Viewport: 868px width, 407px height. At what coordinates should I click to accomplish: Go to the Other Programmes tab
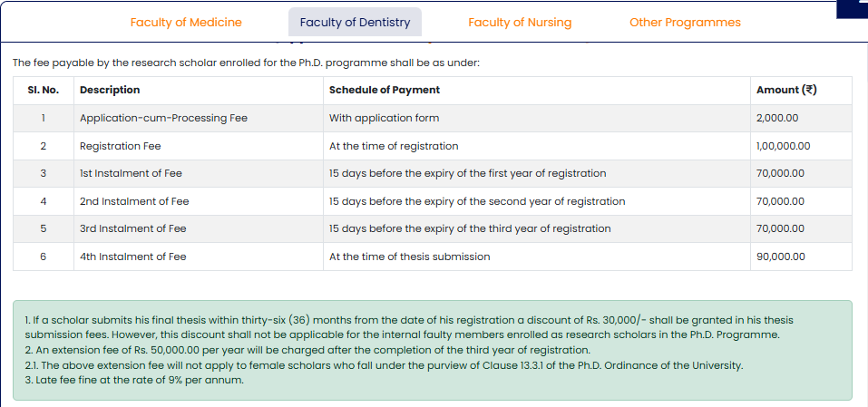tap(685, 23)
